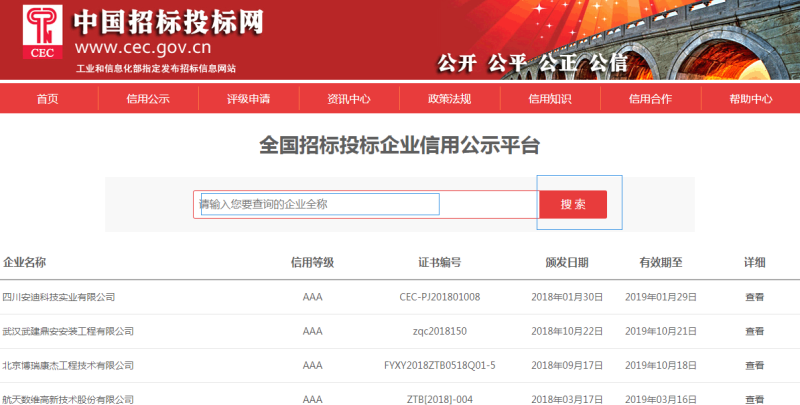This screenshot has width=800, height=405.
Task: Click certificate number ZTB[2018]-004
Action: (x=440, y=399)
